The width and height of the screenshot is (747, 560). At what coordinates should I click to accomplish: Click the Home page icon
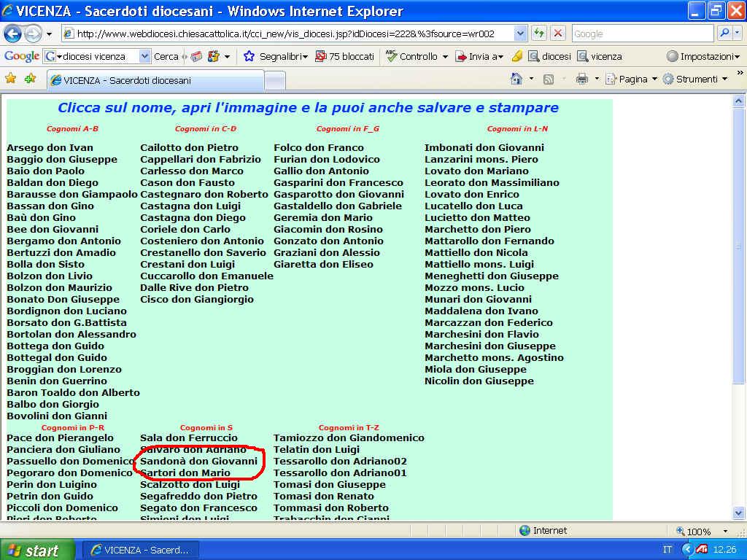click(x=516, y=79)
